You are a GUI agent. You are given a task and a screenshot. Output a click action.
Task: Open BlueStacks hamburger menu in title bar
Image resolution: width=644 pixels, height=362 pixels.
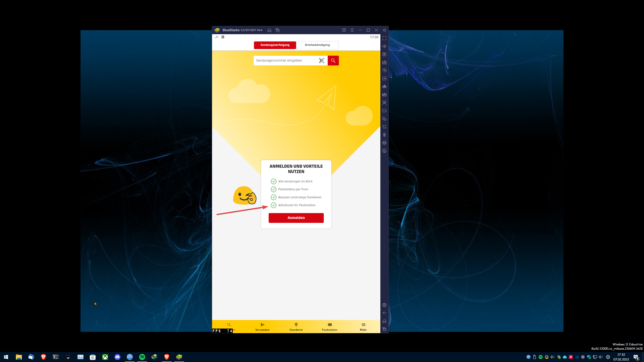pyautogui.click(x=352, y=30)
